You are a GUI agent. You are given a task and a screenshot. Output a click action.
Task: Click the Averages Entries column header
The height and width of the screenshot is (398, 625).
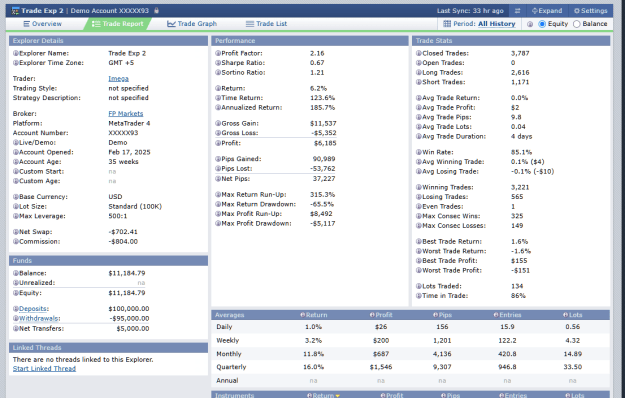point(507,315)
